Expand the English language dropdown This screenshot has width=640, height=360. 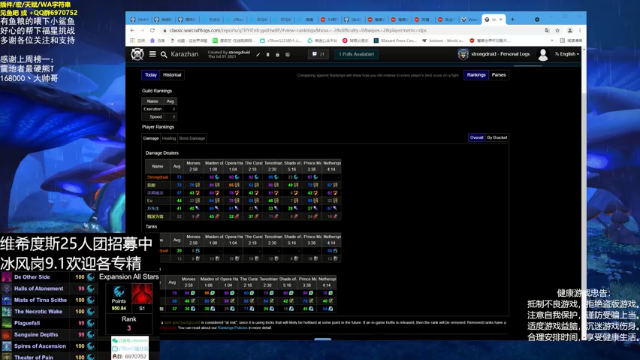pos(567,54)
